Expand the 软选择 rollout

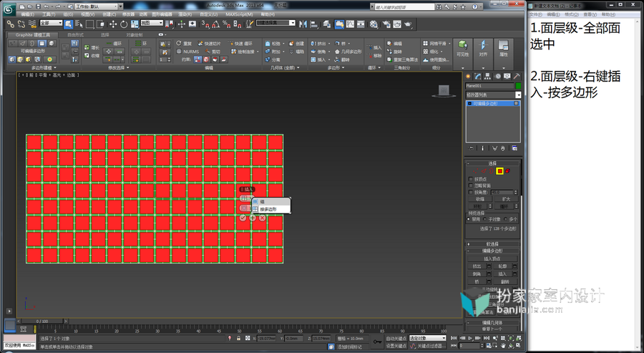coord(492,244)
